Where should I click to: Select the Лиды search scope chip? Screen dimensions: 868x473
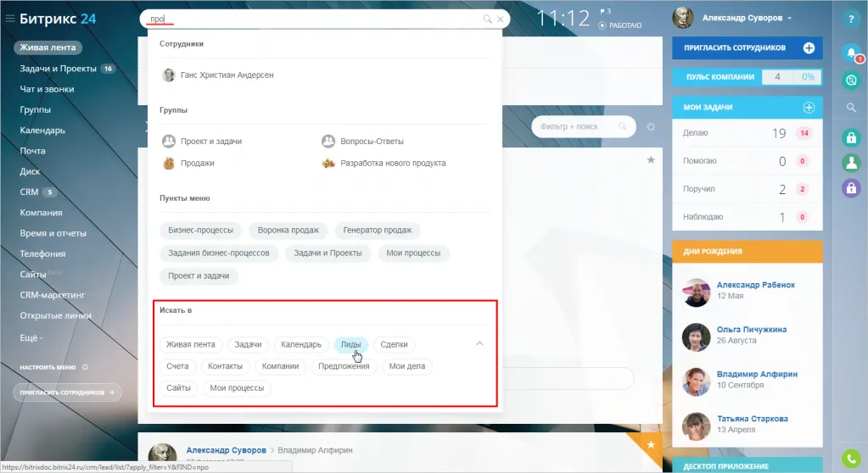[351, 344]
